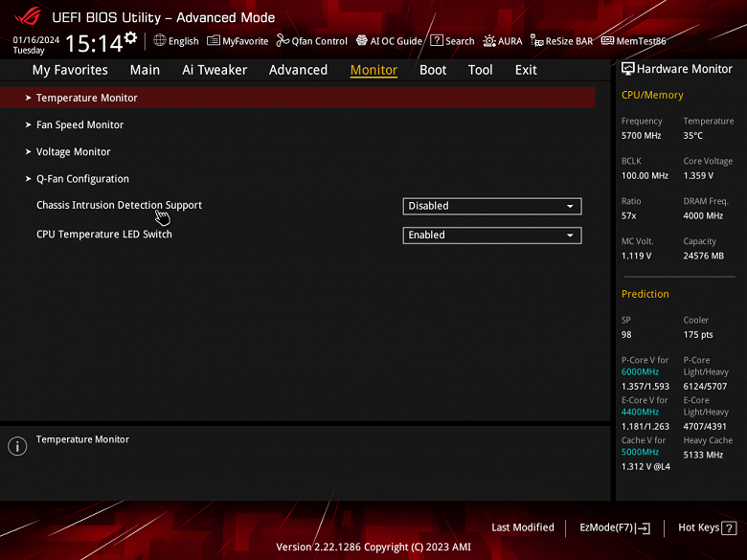Click the 5000MHz Cache text
Image resolution: width=747 pixels, height=560 pixels.
coord(640,452)
